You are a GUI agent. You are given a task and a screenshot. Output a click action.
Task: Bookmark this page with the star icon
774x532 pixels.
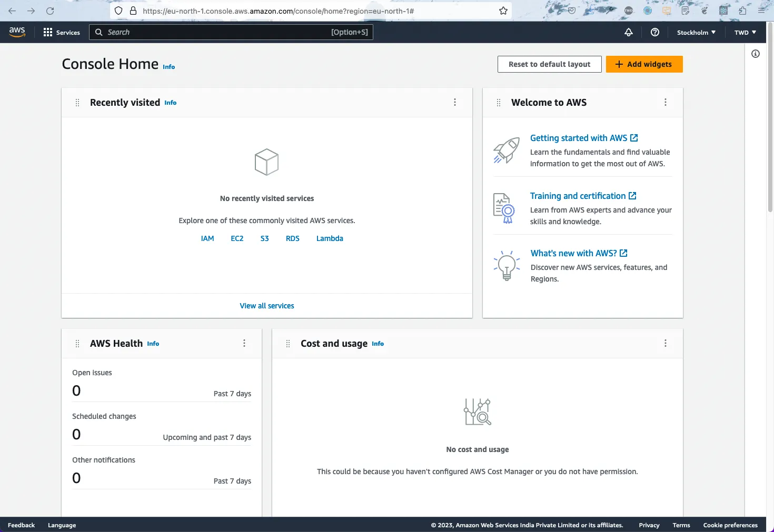click(503, 11)
